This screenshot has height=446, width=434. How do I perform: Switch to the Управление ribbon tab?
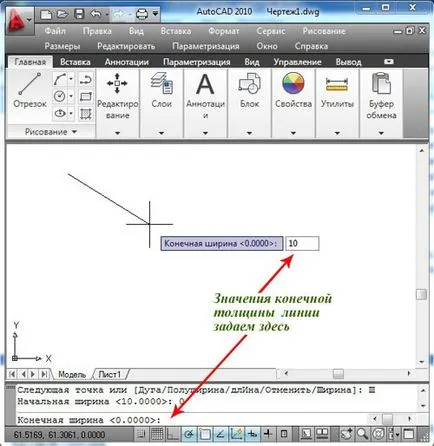pos(297,62)
